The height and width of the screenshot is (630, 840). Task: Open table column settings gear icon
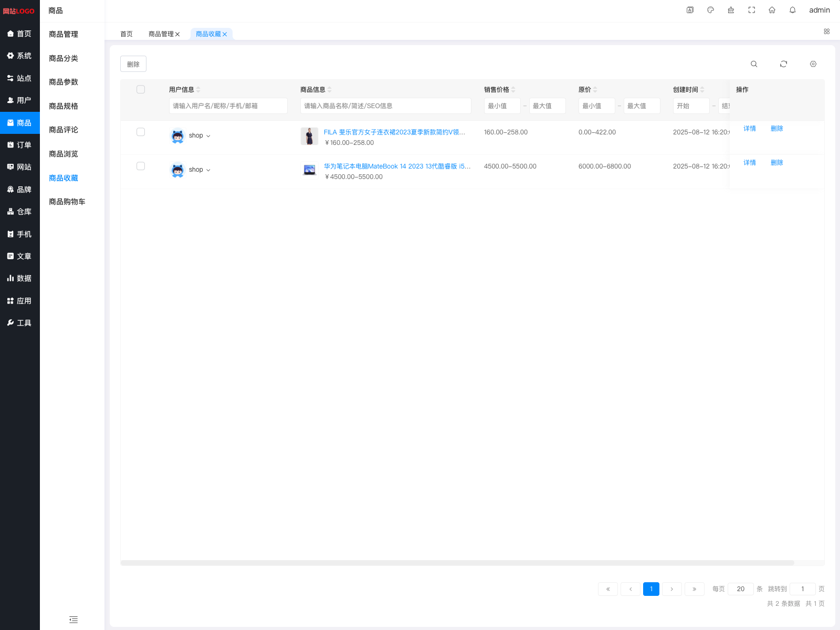tap(813, 64)
